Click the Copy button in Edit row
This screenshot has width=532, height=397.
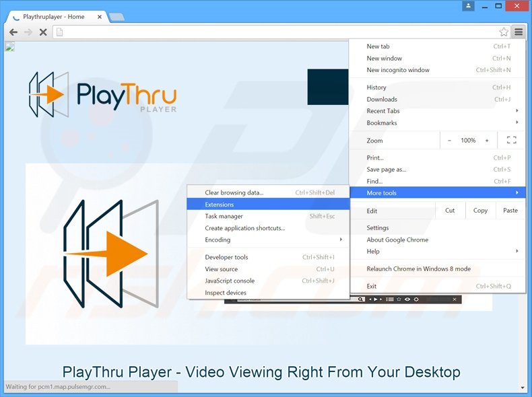pos(480,211)
